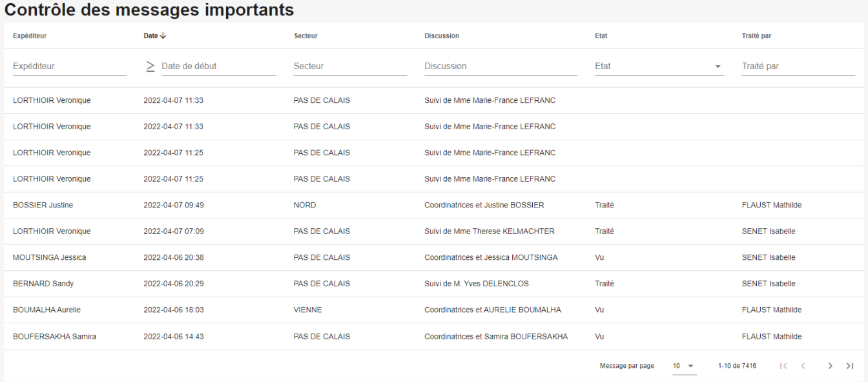Sort by the Traité par column header

756,36
